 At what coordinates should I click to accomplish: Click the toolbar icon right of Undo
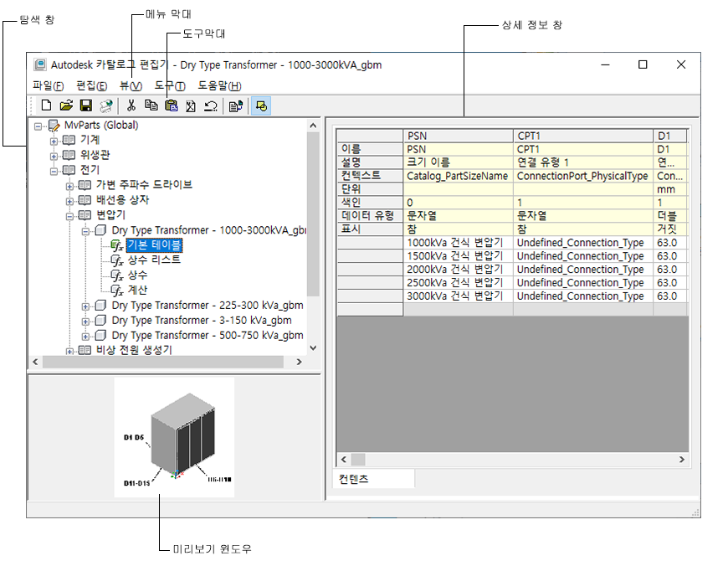[x=236, y=106]
